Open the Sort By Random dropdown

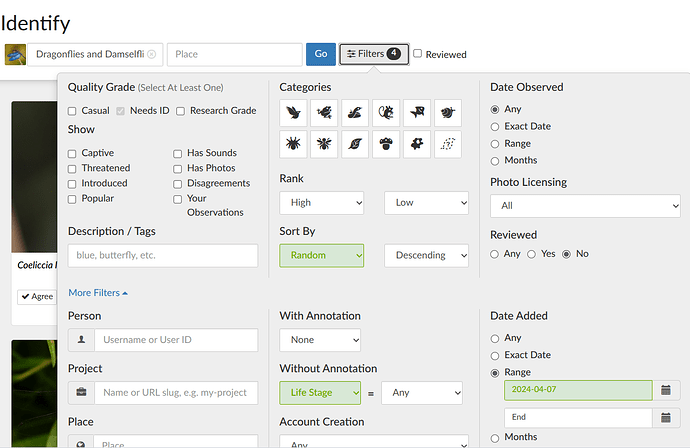[x=321, y=255]
